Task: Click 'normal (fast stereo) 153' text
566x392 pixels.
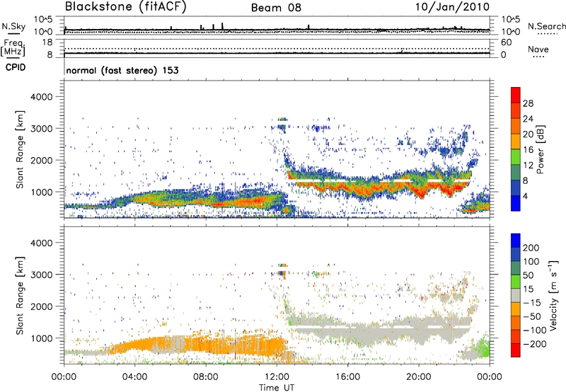Action: point(122,70)
